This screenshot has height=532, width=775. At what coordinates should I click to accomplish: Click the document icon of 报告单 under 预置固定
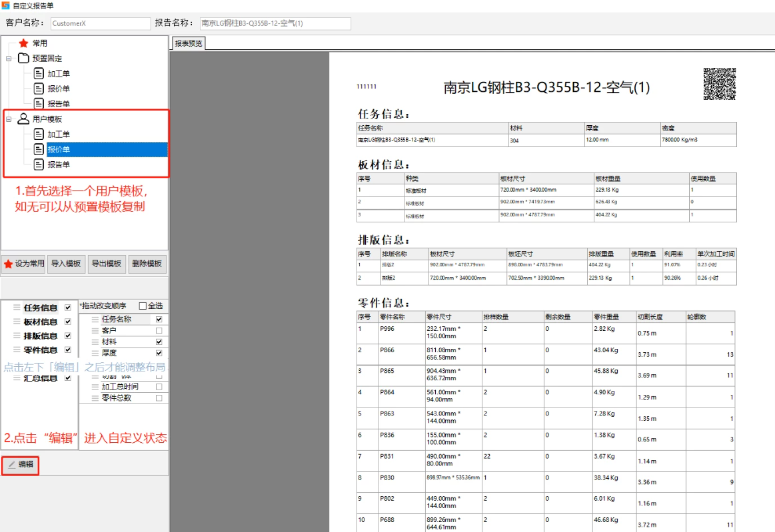point(39,104)
